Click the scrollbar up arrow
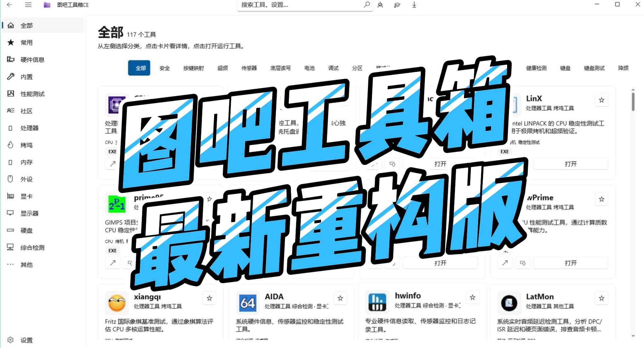 pos(633,90)
